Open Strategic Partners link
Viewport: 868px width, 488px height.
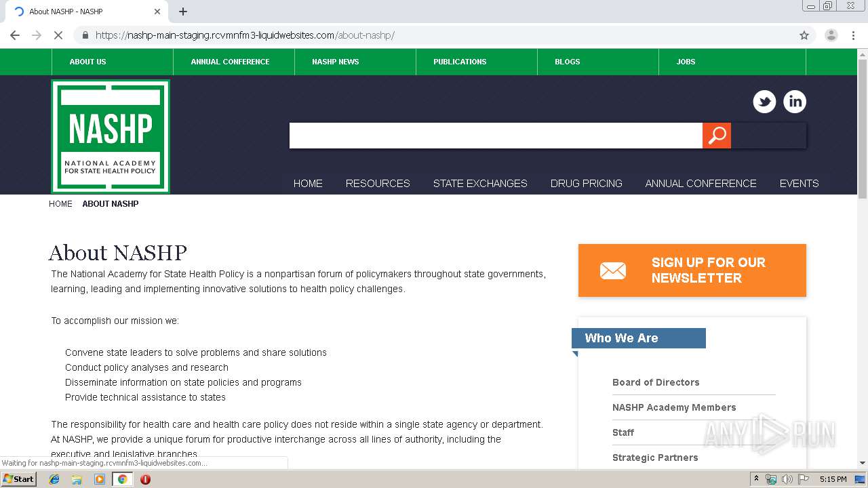click(655, 457)
